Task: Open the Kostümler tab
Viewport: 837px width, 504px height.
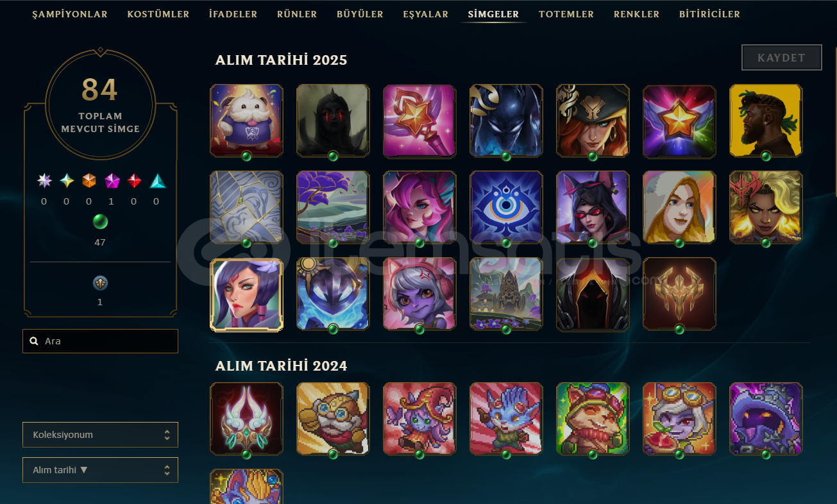Action: [x=158, y=14]
